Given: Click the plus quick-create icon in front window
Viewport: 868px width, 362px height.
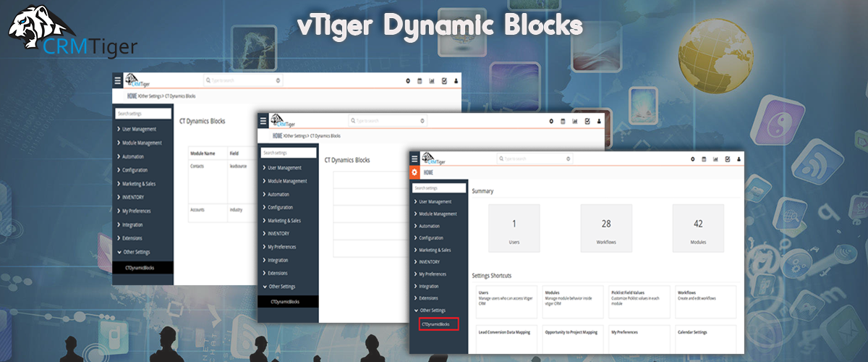Looking at the screenshot, I should 692,159.
